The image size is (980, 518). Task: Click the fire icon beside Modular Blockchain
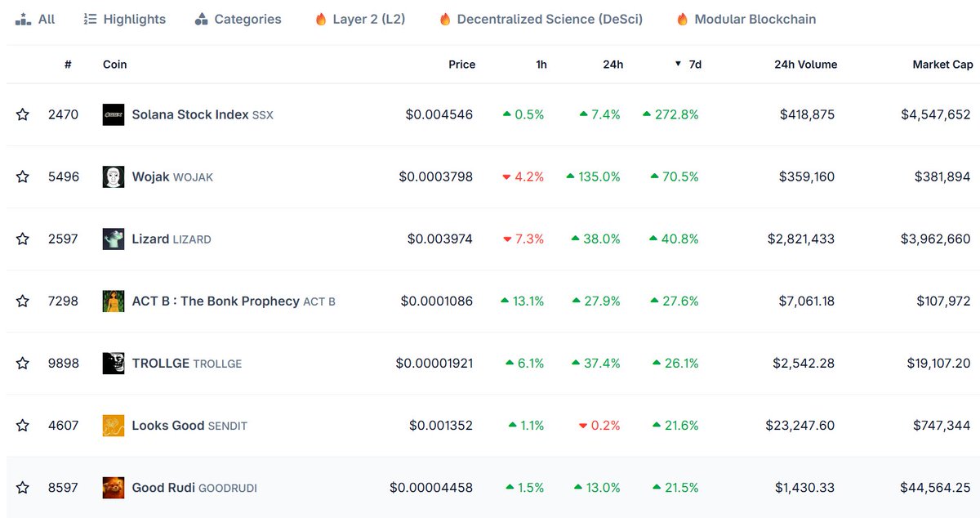point(683,19)
